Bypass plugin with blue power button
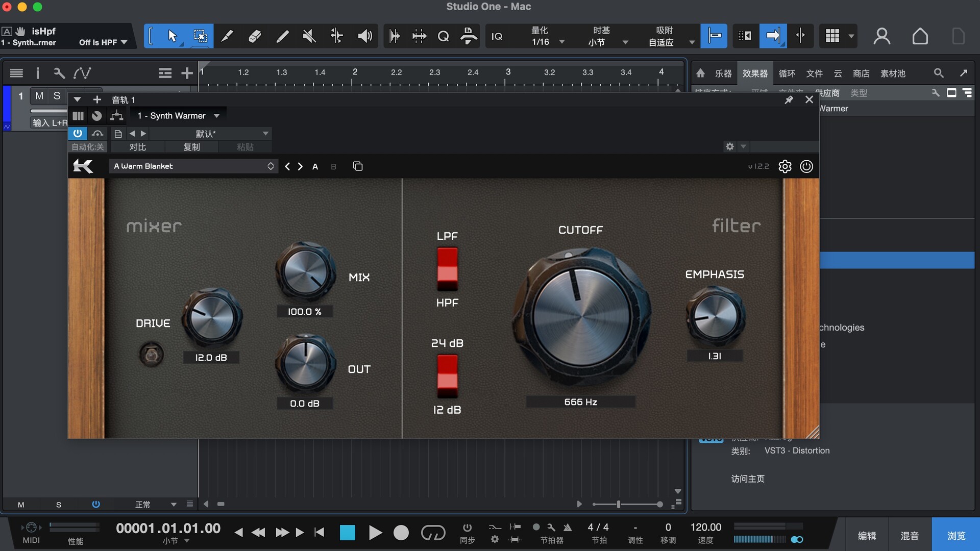The image size is (980, 551). (x=78, y=134)
